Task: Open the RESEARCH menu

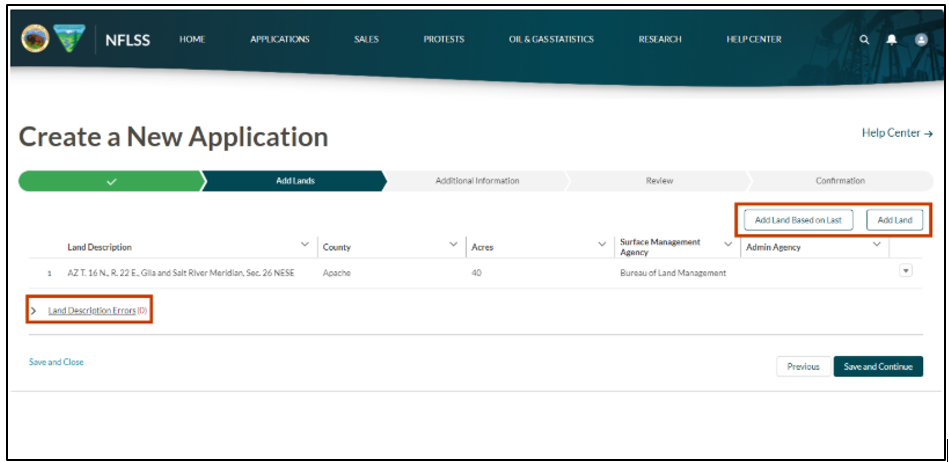Action: pyautogui.click(x=660, y=39)
